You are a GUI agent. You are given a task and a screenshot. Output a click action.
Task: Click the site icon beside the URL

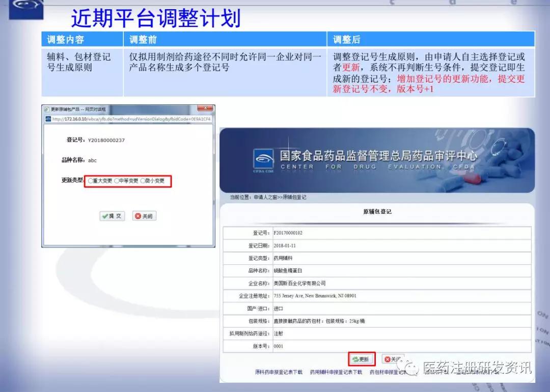click(x=48, y=119)
